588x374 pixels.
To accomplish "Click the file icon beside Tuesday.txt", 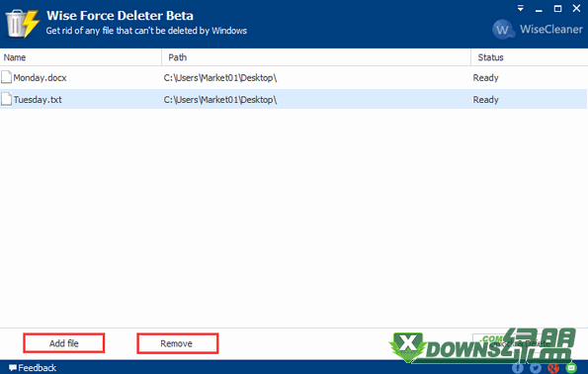I will [x=6, y=99].
